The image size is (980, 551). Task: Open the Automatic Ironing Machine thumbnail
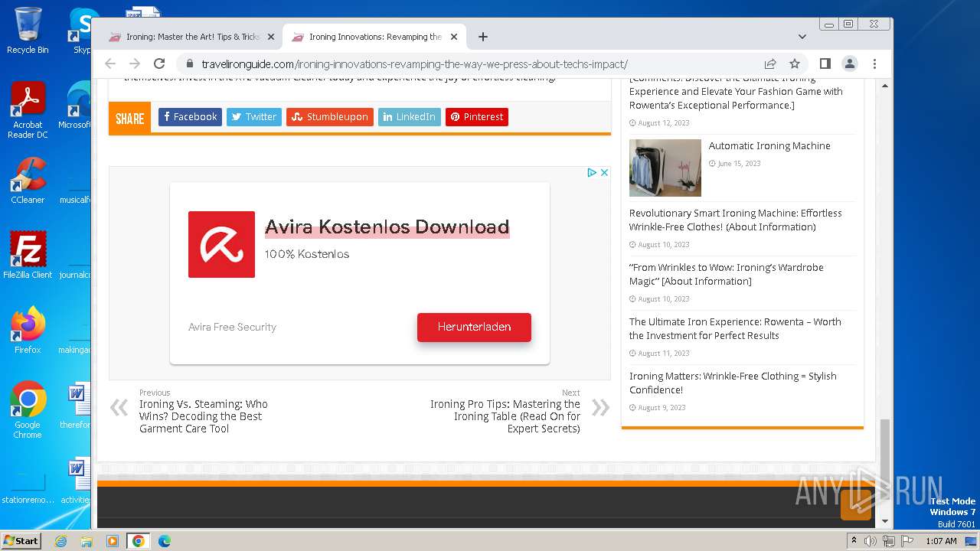(x=665, y=168)
